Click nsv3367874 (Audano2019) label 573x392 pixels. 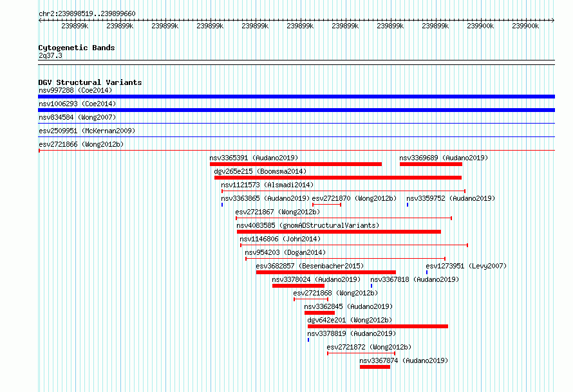[x=404, y=360]
